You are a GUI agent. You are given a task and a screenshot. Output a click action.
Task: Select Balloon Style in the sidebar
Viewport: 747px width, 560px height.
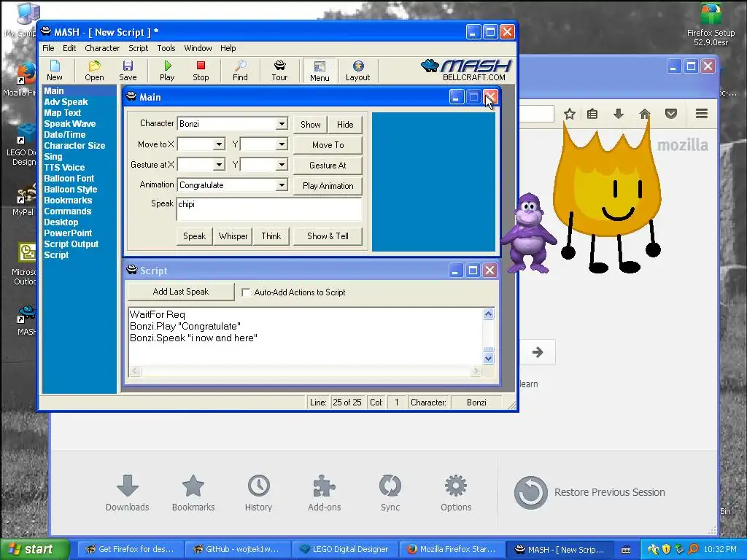(x=71, y=190)
